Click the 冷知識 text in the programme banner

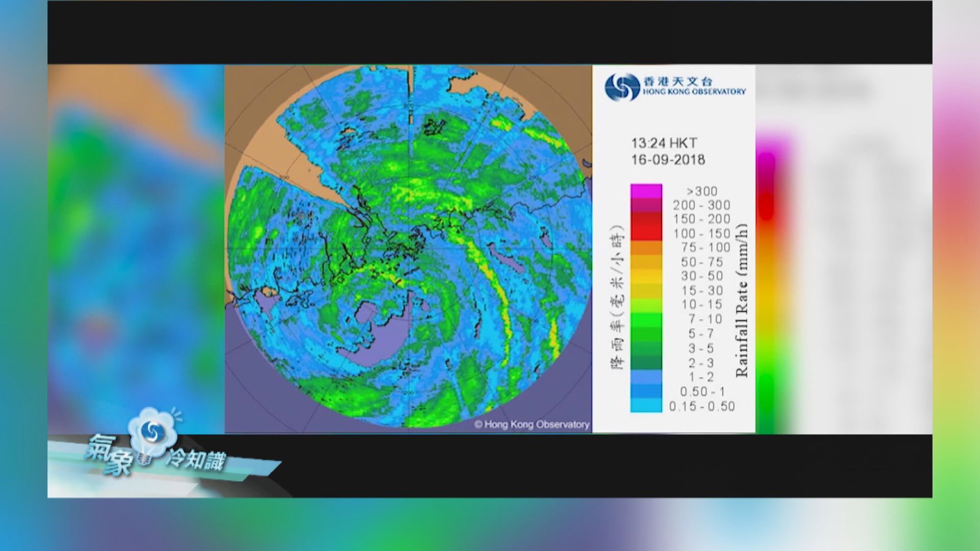pyautogui.click(x=195, y=461)
